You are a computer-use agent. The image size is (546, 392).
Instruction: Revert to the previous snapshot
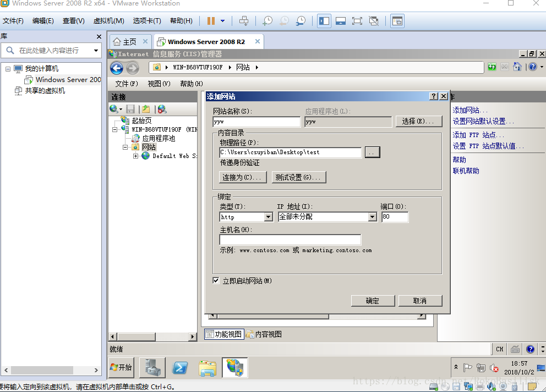284,21
